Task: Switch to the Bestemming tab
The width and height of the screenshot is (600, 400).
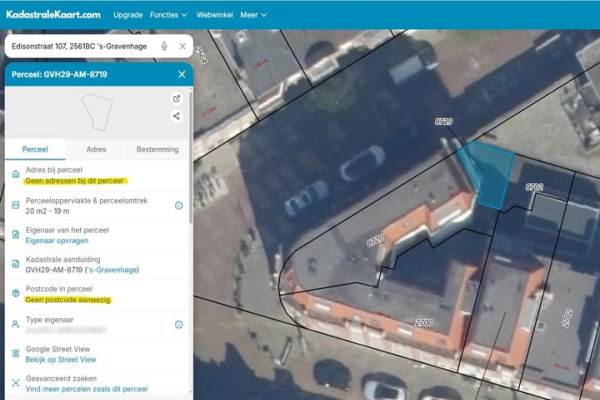Action: [157, 149]
